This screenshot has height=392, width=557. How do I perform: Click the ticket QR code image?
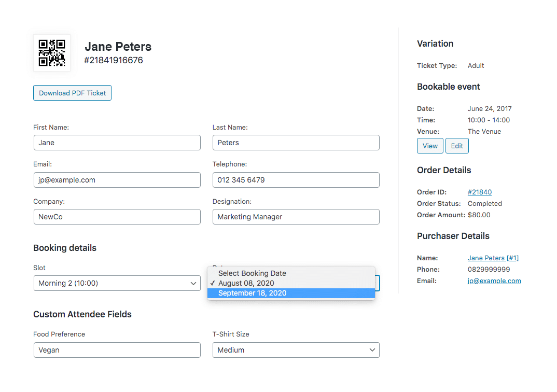pos(52,53)
